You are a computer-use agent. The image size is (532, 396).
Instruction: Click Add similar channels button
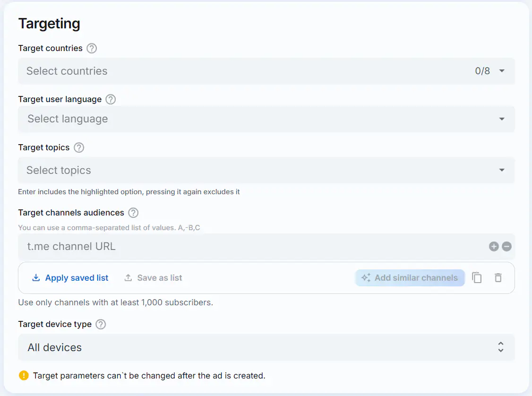tap(410, 277)
